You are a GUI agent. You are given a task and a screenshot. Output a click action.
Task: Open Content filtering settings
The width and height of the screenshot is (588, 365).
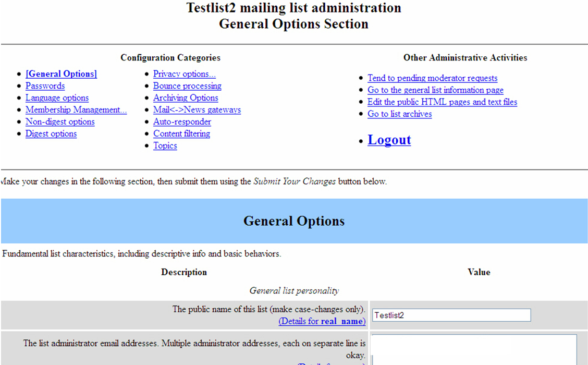click(181, 134)
